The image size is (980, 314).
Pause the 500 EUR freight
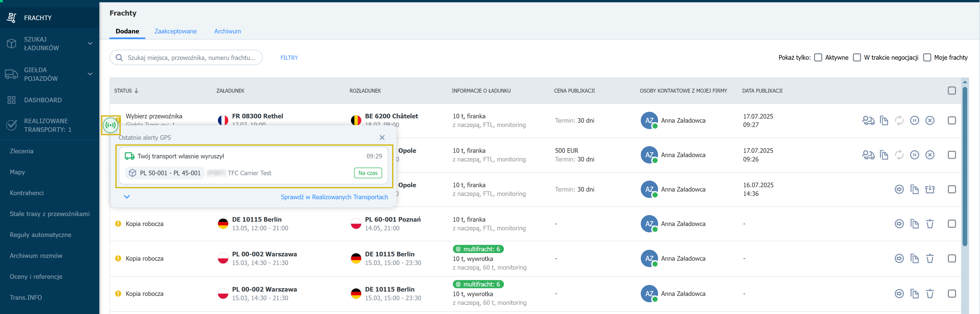pos(915,155)
